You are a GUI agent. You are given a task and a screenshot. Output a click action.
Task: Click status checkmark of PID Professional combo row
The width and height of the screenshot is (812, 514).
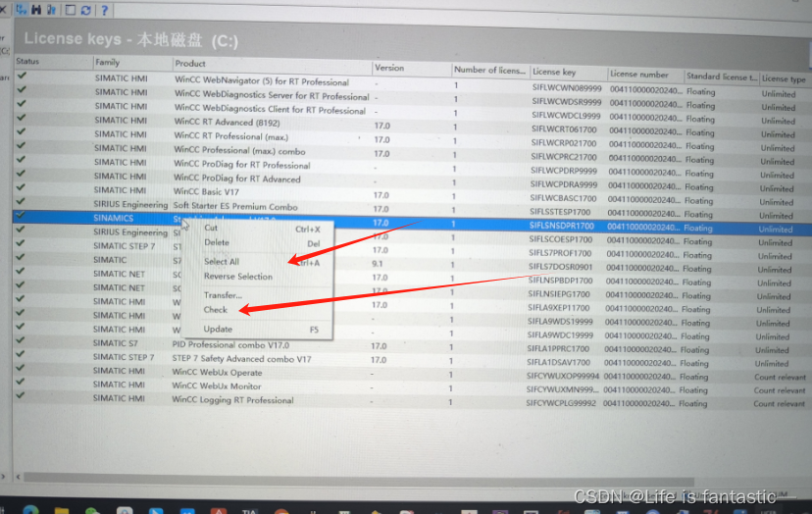tap(21, 340)
